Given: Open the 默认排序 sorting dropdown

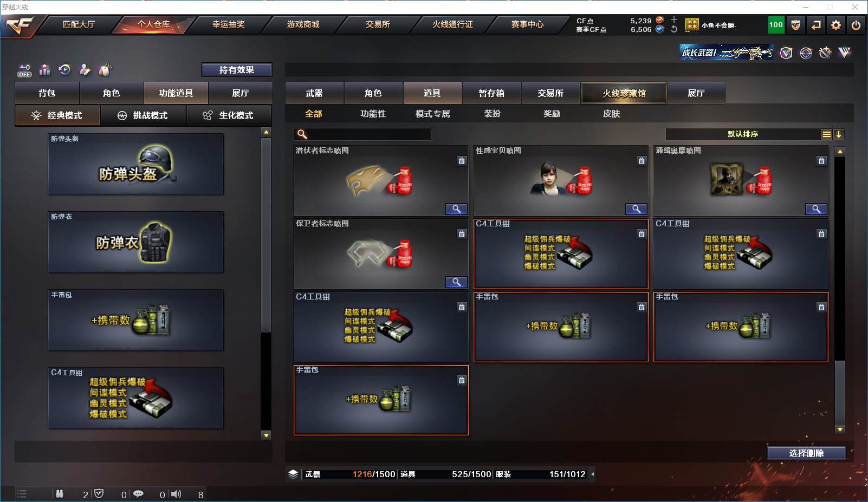Looking at the screenshot, I should [x=743, y=134].
